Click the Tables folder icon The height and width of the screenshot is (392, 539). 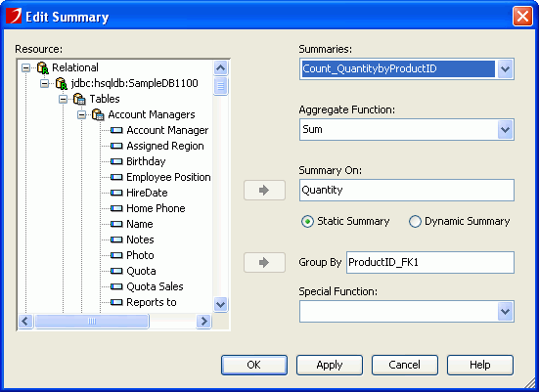coord(79,100)
